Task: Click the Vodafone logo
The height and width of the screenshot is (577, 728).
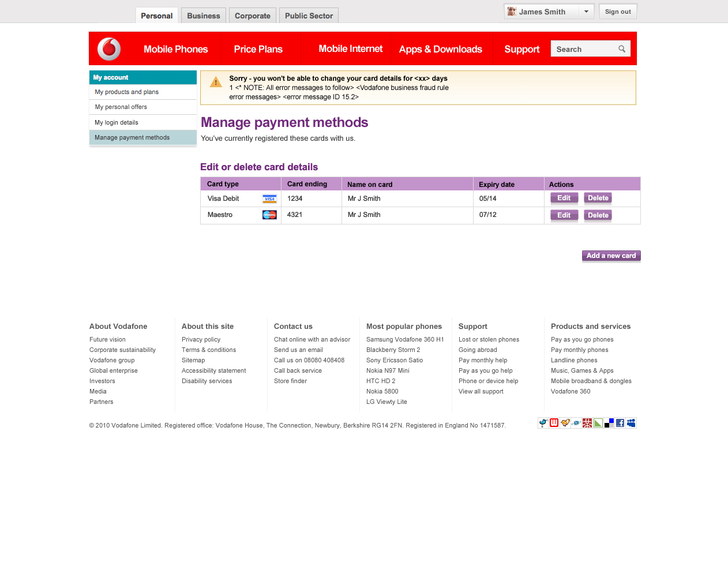Action: (109, 49)
